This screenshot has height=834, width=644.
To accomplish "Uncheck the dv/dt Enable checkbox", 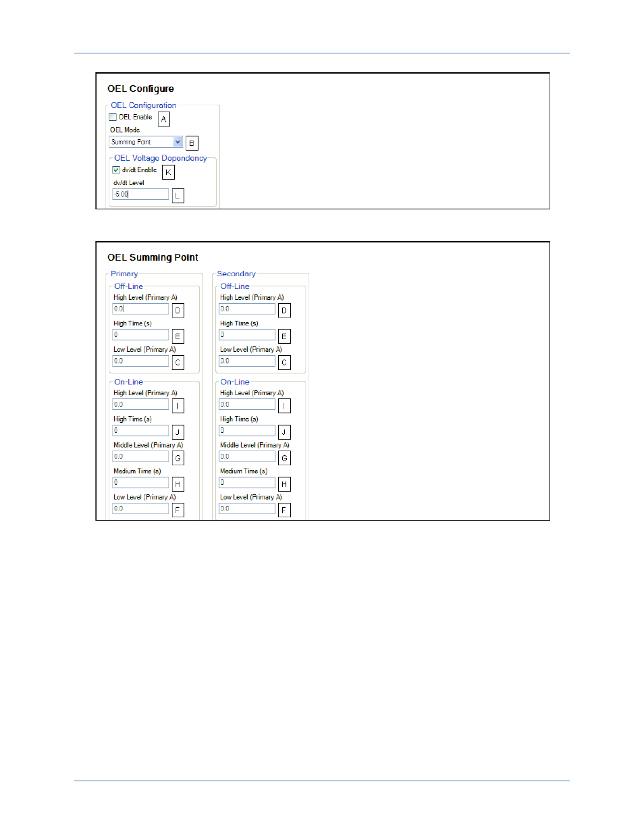I will point(116,170).
